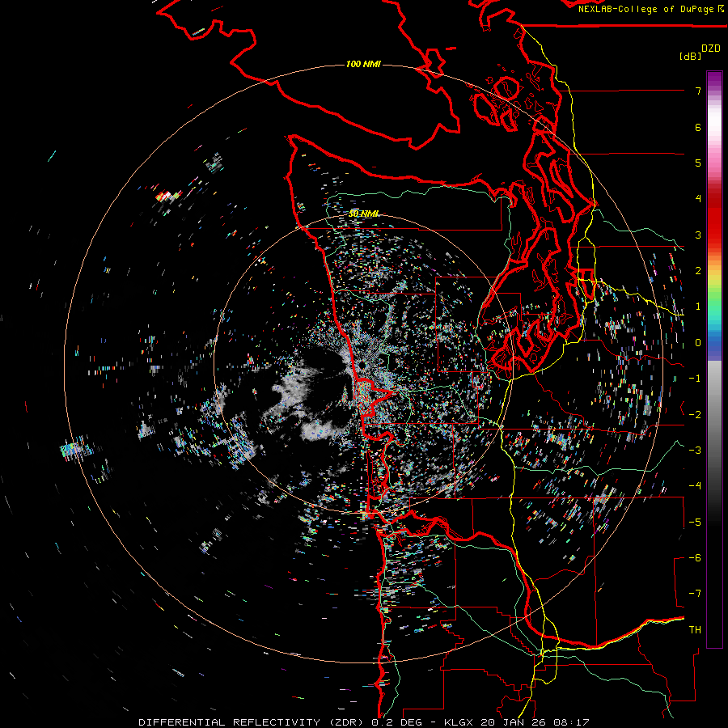This screenshot has width=728, height=728.
Task: Click the TH threshold scale label
Action: [x=695, y=630]
